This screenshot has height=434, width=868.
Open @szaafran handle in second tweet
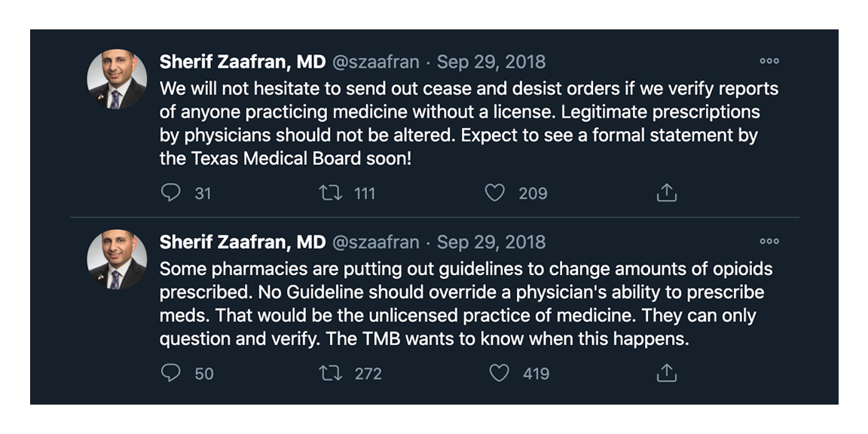(x=375, y=242)
